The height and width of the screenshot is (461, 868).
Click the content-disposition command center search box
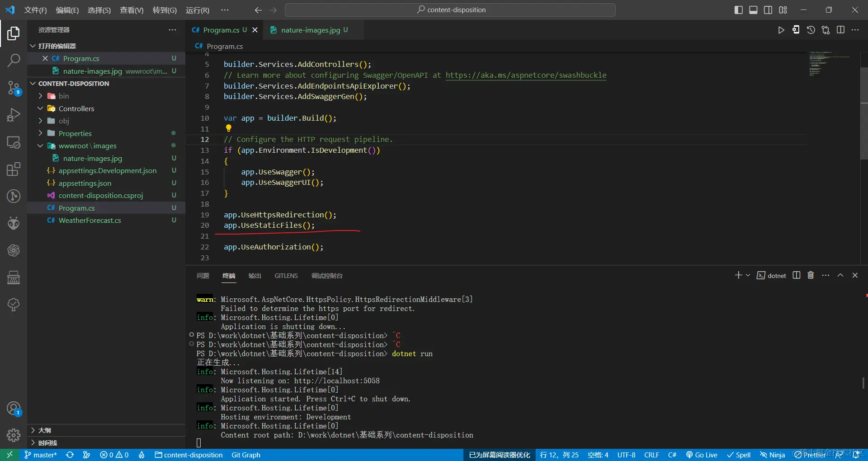point(450,10)
